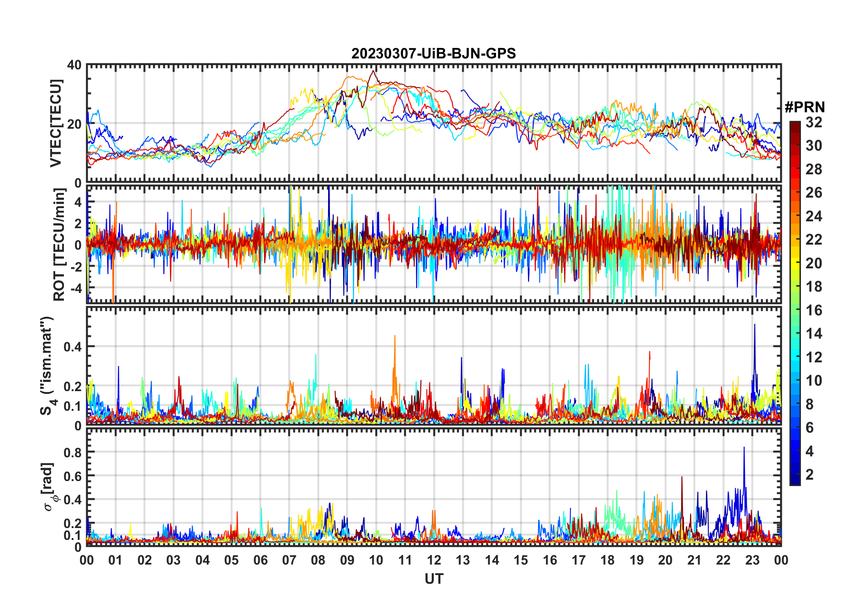Click the S4 ("ism.mat") y-axis label
The height and width of the screenshot is (607, 868).
48,366
